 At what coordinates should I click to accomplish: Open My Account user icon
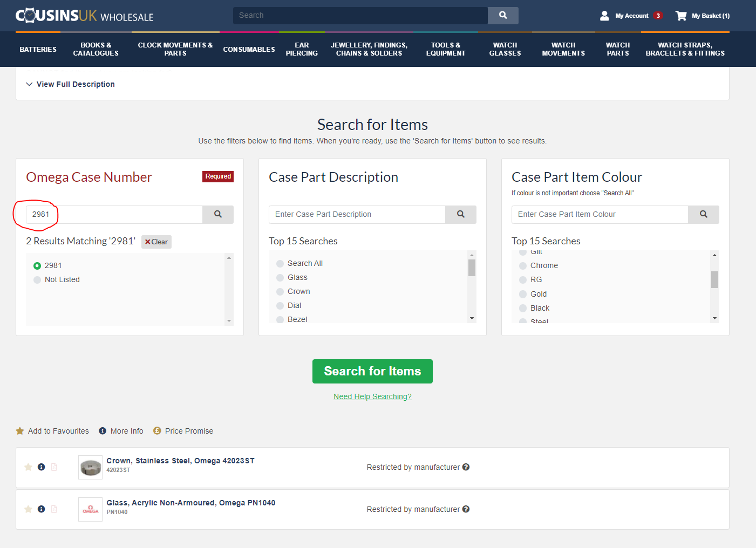(x=604, y=16)
